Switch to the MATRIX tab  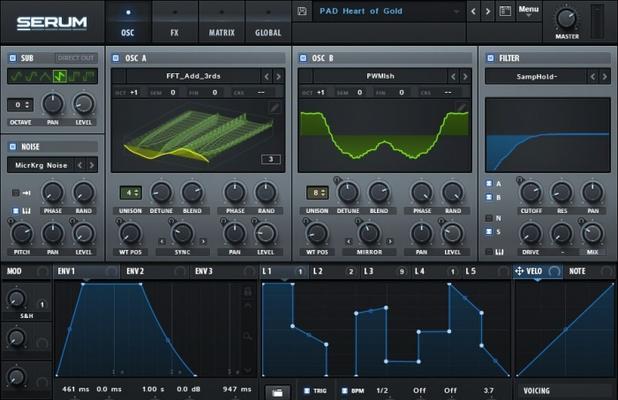tap(222, 22)
